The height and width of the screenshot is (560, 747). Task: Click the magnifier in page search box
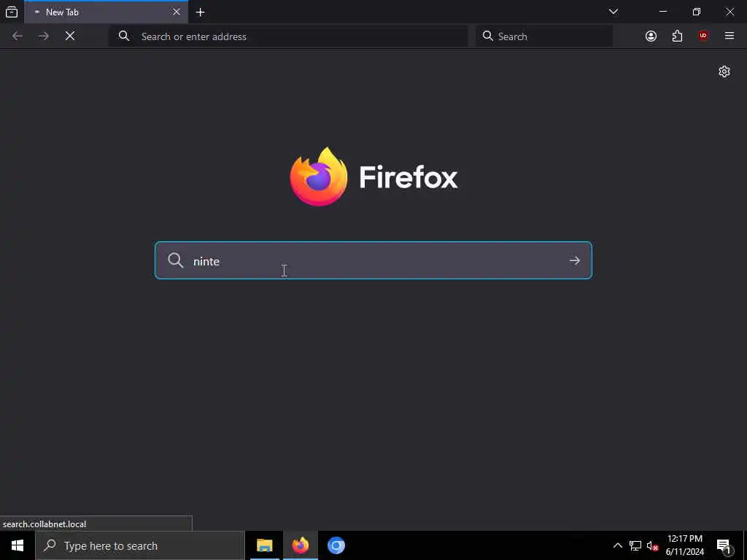pyautogui.click(x=175, y=260)
